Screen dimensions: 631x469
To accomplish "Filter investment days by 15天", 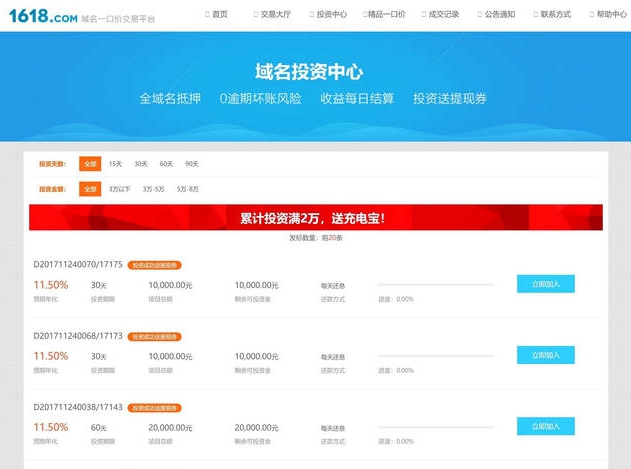I will point(115,164).
